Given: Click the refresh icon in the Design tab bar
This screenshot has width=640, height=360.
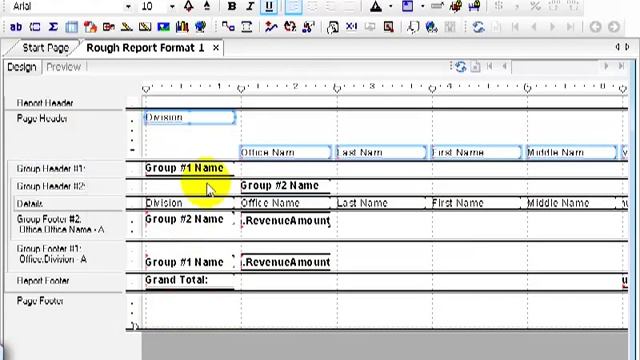Looking at the screenshot, I should click(460, 67).
